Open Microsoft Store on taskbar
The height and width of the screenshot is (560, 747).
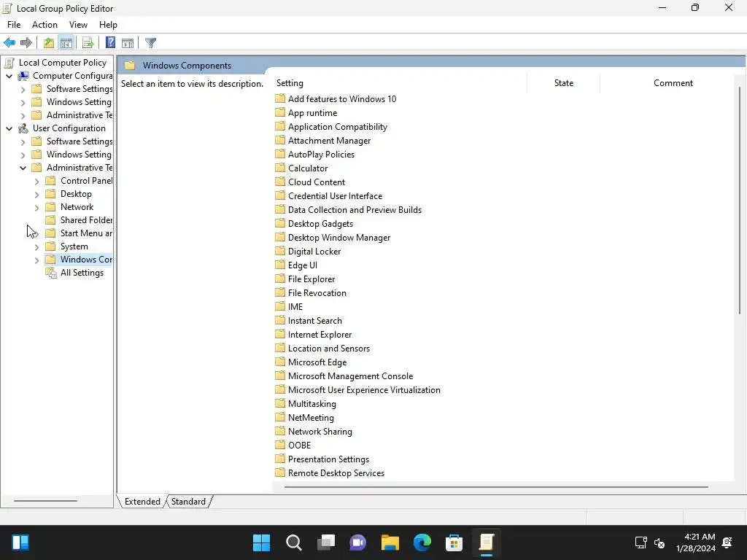click(454, 542)
